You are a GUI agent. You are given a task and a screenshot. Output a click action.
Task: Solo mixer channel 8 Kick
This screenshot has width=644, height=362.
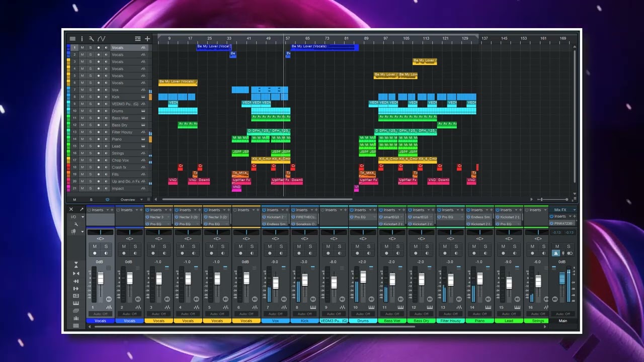click(x=310, y=246)
